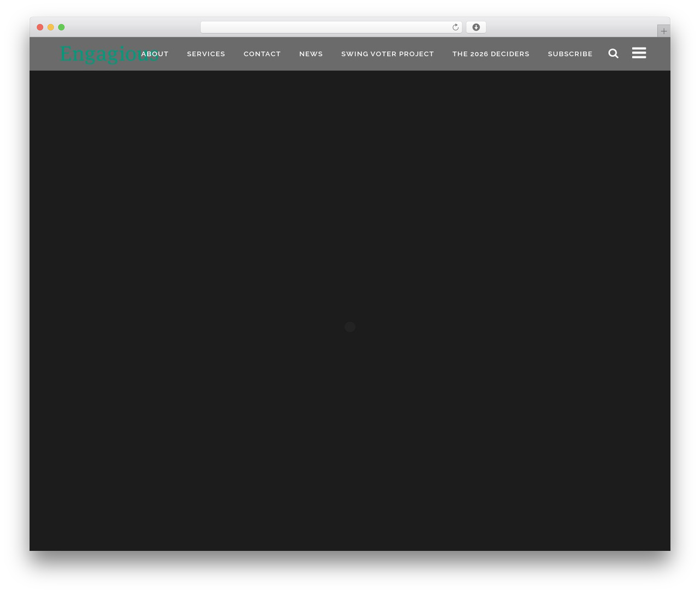The image size is (700, 593).
Task: Minimize the window using the yellow button
Action: pos(51,27)
